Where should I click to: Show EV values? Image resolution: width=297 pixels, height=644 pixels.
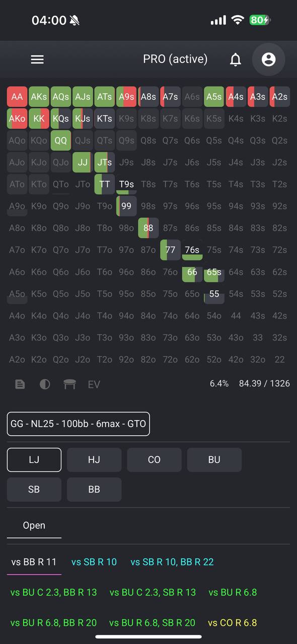click(x=94, y=384)
